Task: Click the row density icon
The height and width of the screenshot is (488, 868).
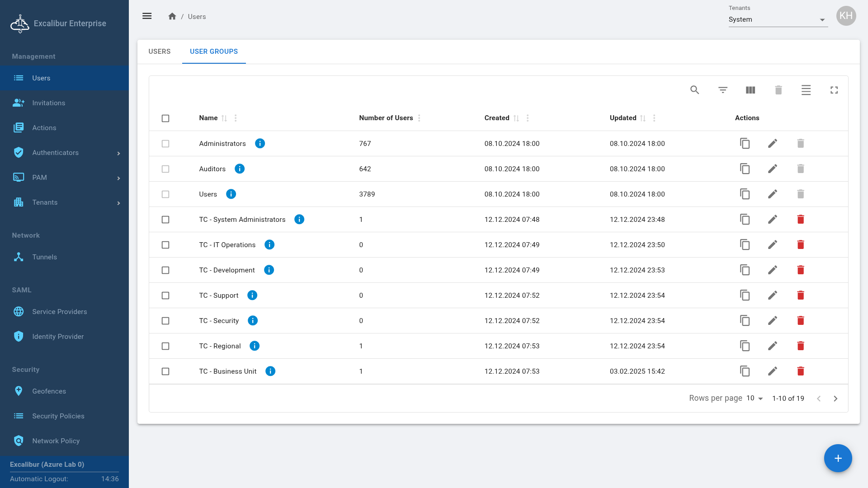Action: (806, 90)
